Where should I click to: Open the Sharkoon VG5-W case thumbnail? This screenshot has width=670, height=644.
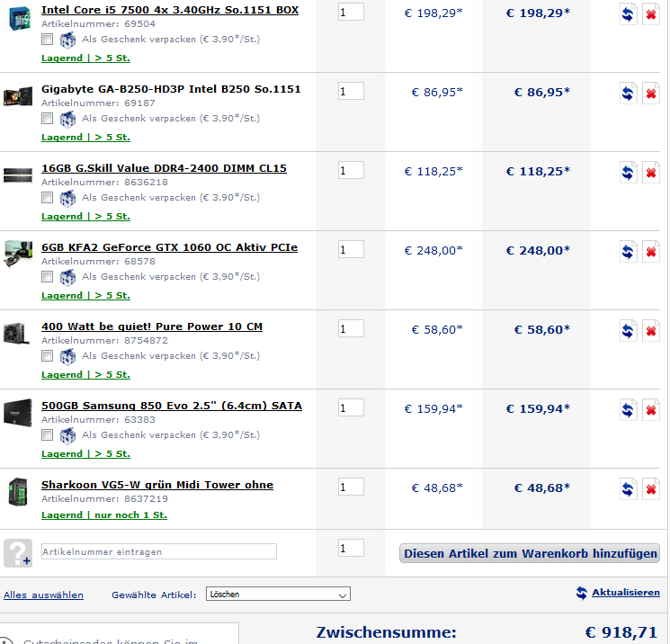point(18,492)
